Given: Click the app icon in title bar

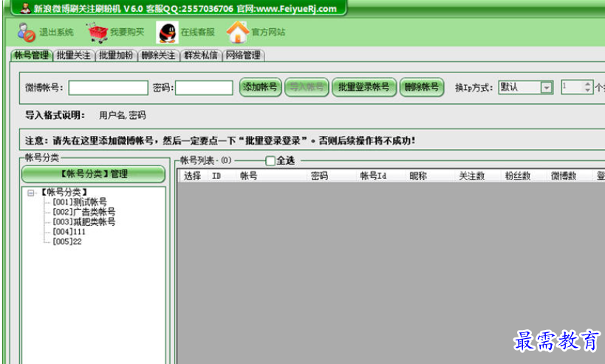Looking at the screenshot, I should 25,8.
